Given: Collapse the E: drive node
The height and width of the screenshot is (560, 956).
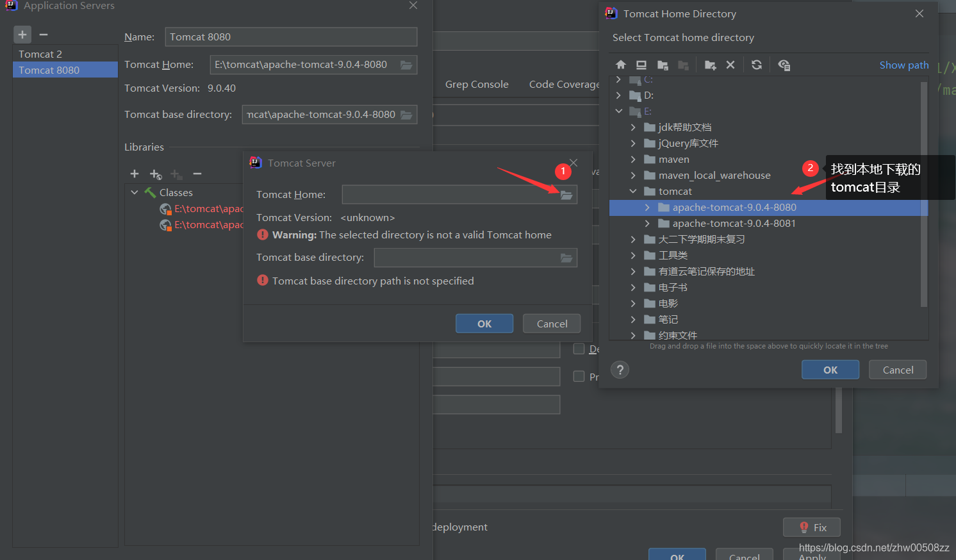Looking at the screenshot, I should pos(618,111).
